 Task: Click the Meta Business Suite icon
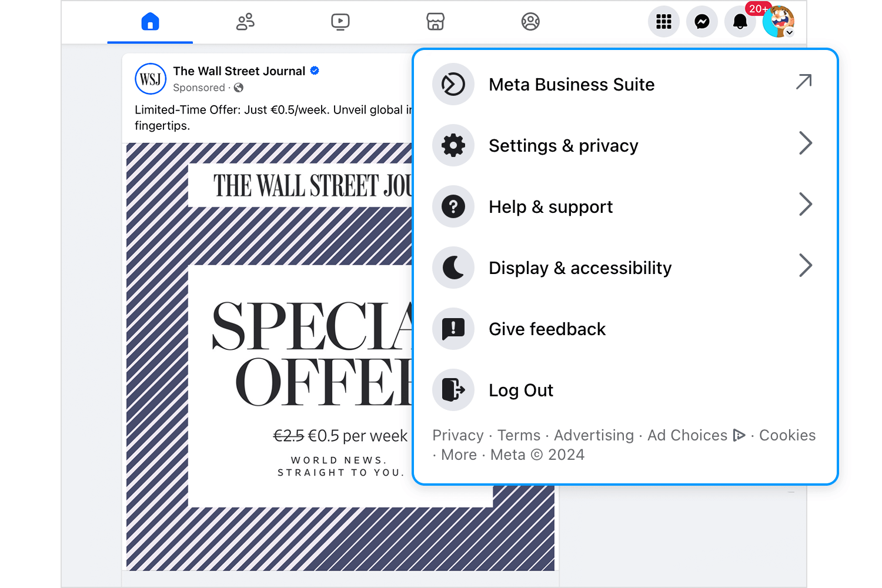453,84
